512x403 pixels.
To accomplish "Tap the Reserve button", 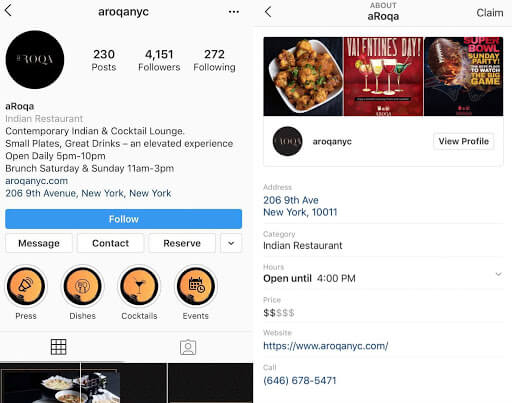I will click(182, 243).
